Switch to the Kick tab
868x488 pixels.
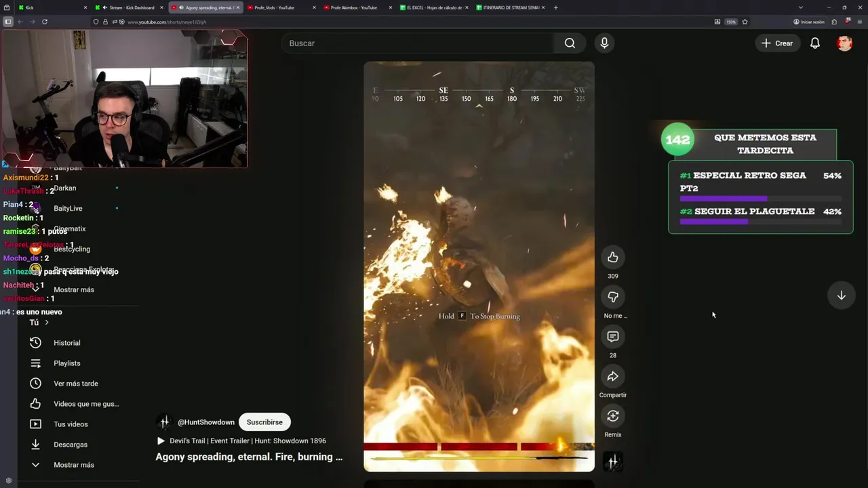pyautogui.click(x=52, y=7)
